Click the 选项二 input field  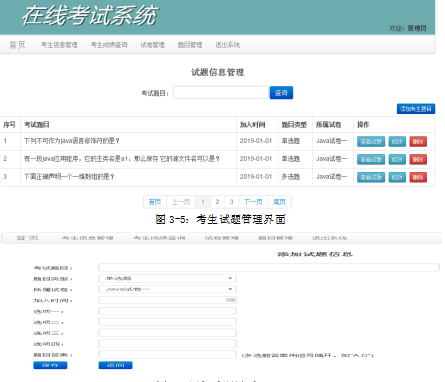[x=167, y=322]
